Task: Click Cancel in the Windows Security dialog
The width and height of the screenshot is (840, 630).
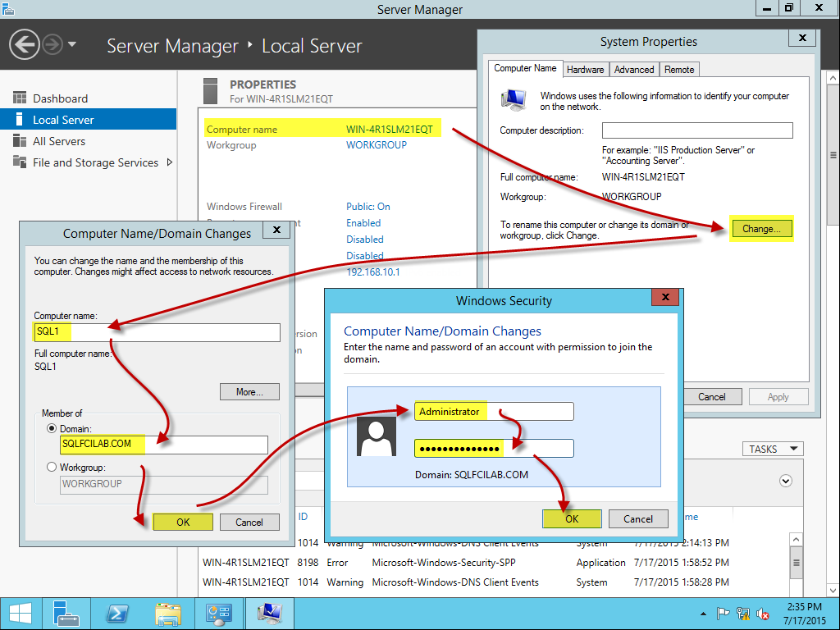Action: tap(638, 518)
